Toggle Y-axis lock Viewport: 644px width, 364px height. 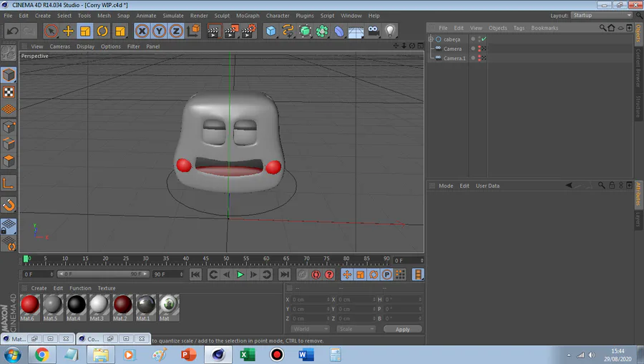159,31
